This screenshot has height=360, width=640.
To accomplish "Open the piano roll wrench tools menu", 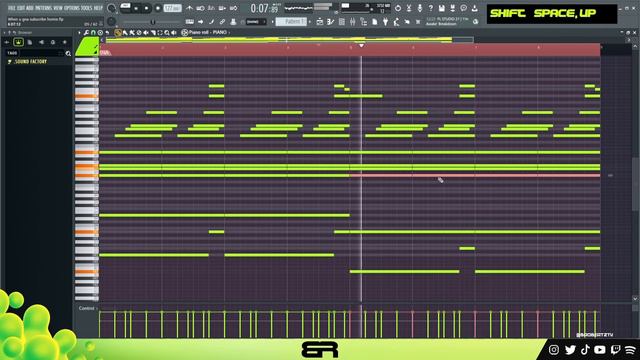I will (86, 33).
